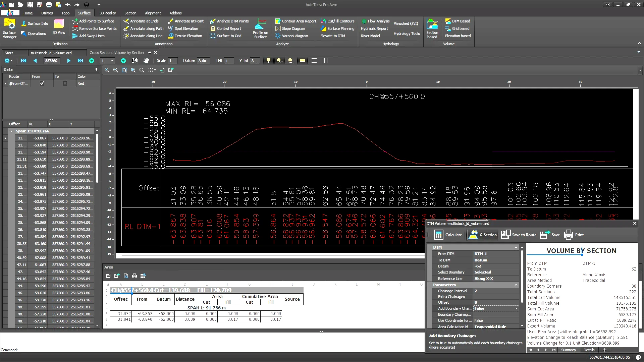644x362 pixels.
Task: Activate the pan hand tool
Action: tap(146, 61)
